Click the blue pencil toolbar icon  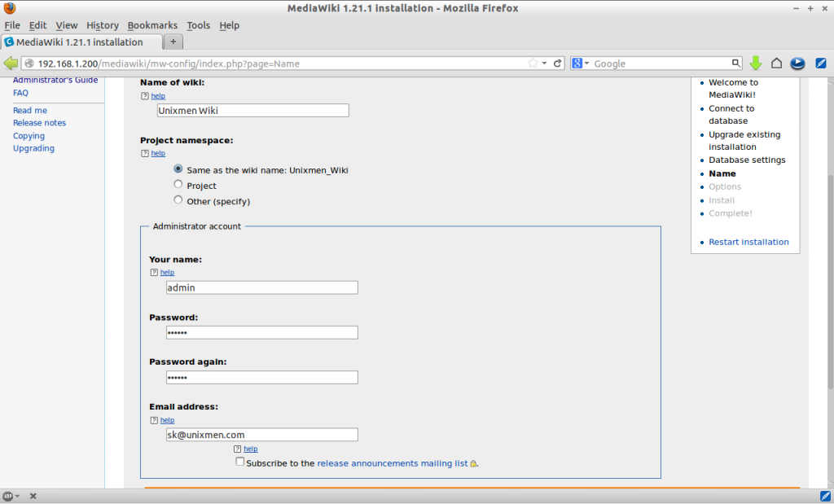(x=821, y=64)
